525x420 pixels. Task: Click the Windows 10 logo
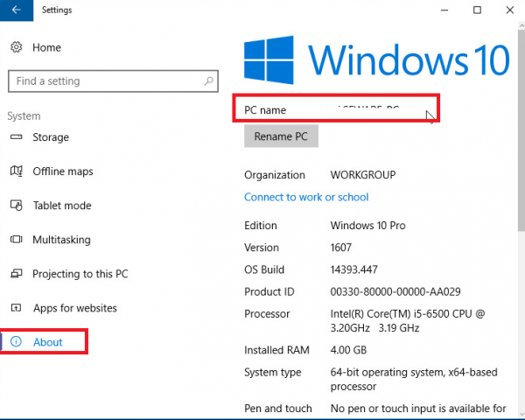pyautogui.click(x=377, y=59)
